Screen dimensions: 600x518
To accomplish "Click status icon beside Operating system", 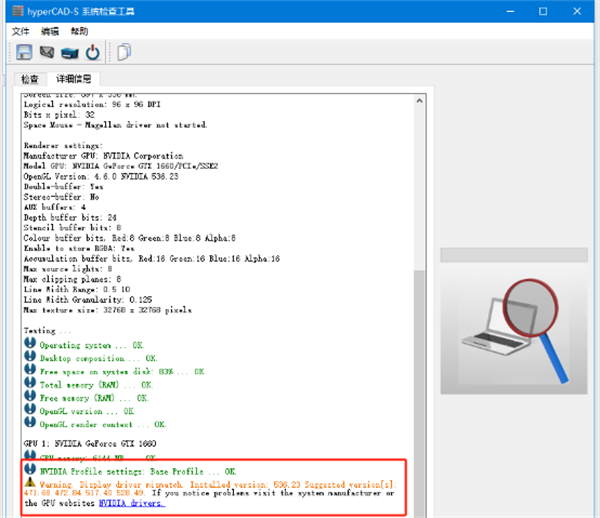I will pos(30,345).
